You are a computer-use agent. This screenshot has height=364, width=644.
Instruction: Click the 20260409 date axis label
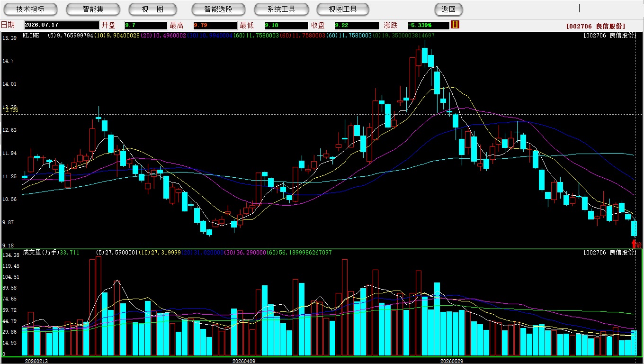click(x=244, y=361)
